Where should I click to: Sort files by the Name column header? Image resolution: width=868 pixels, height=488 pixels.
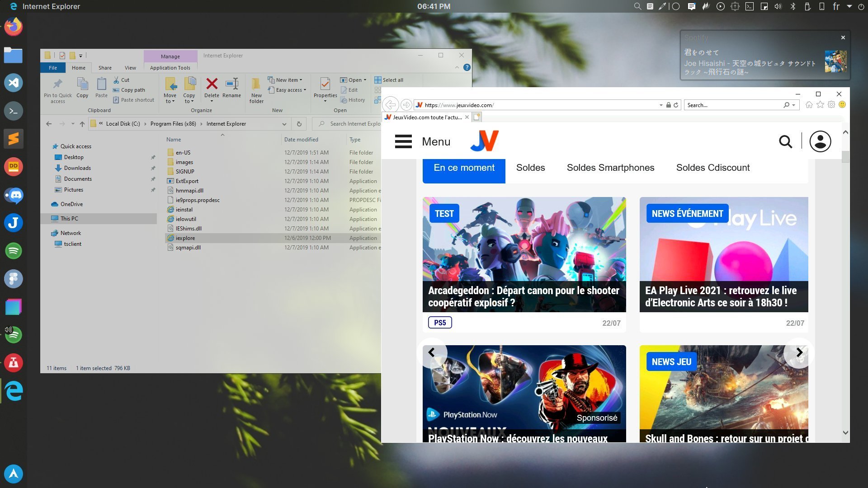point(174,140)
